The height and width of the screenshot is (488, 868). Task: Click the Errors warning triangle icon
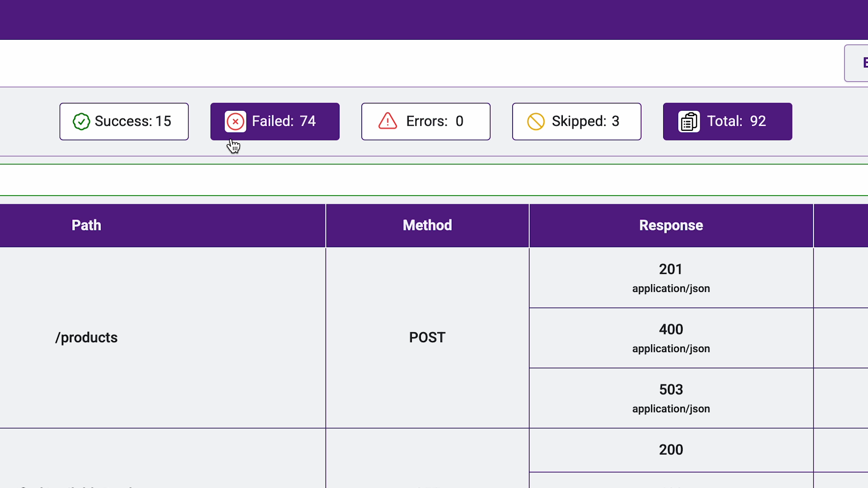click(387, 122)
